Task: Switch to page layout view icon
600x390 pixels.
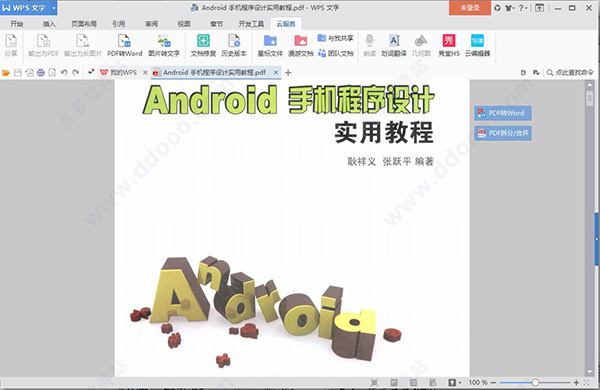Action: 393,382
